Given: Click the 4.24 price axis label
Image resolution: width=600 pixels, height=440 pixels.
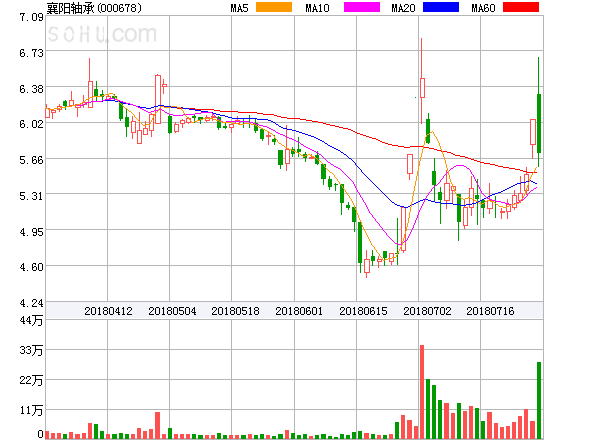Looking at the screenshot, I should 31,303.
